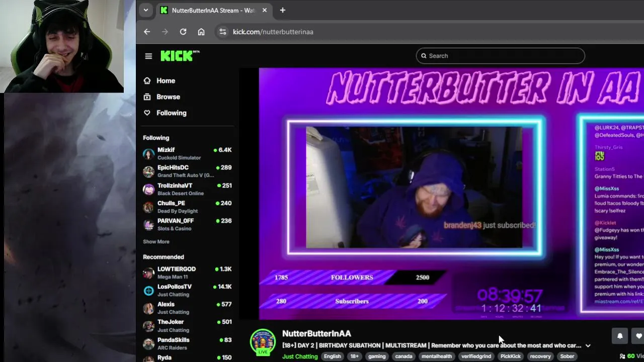The image size is (644, 362).
Task: Open the tab search dropdown
Action: [145, 10]
